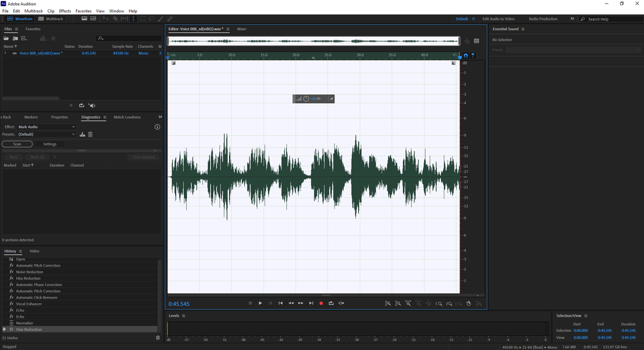Click the volume knob on the HUD

(306, 98)
